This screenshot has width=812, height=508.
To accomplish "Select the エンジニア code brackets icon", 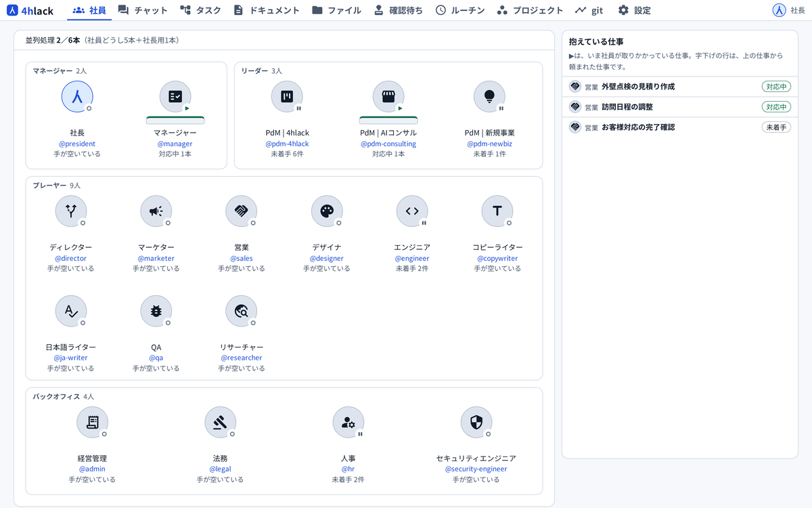I will click(x=412, y=211).
